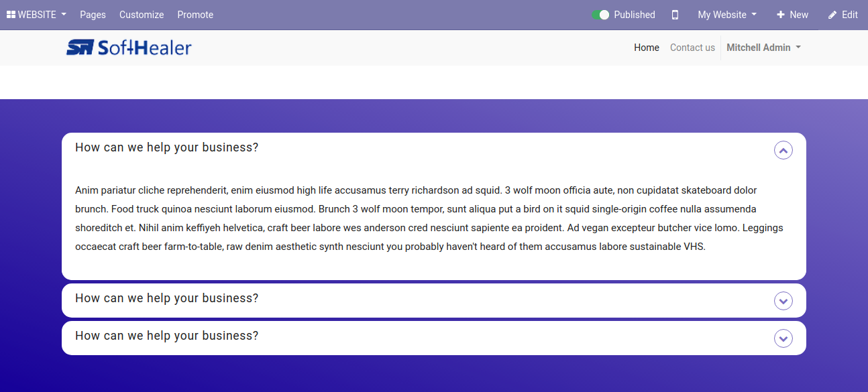Expand third FAQ using the down-chevron circle

pos(783,338)
